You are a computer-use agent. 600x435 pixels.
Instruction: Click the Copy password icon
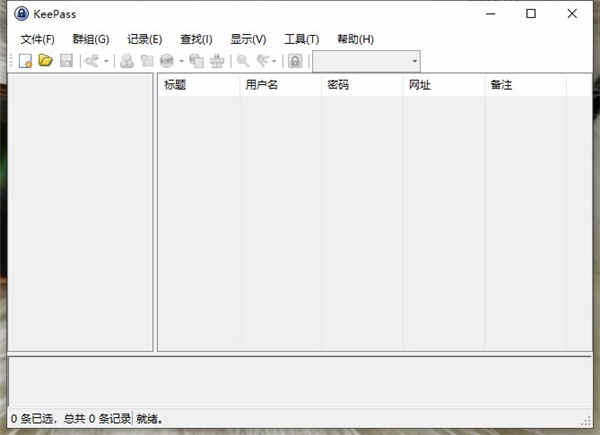click(x=147, y=61)
